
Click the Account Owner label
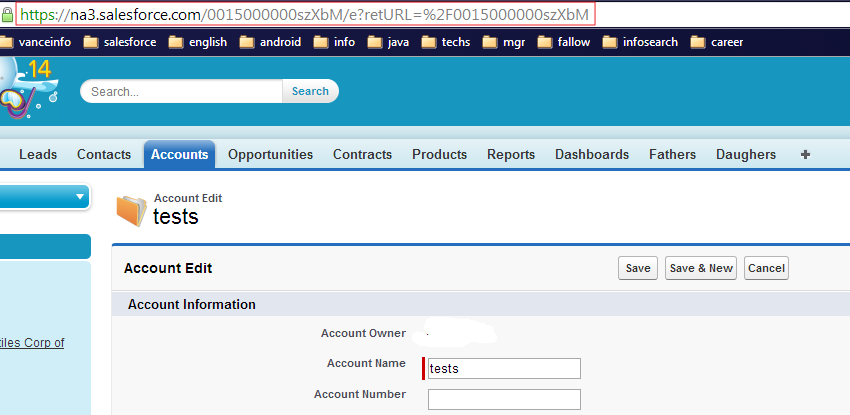(x=363, y=333)
